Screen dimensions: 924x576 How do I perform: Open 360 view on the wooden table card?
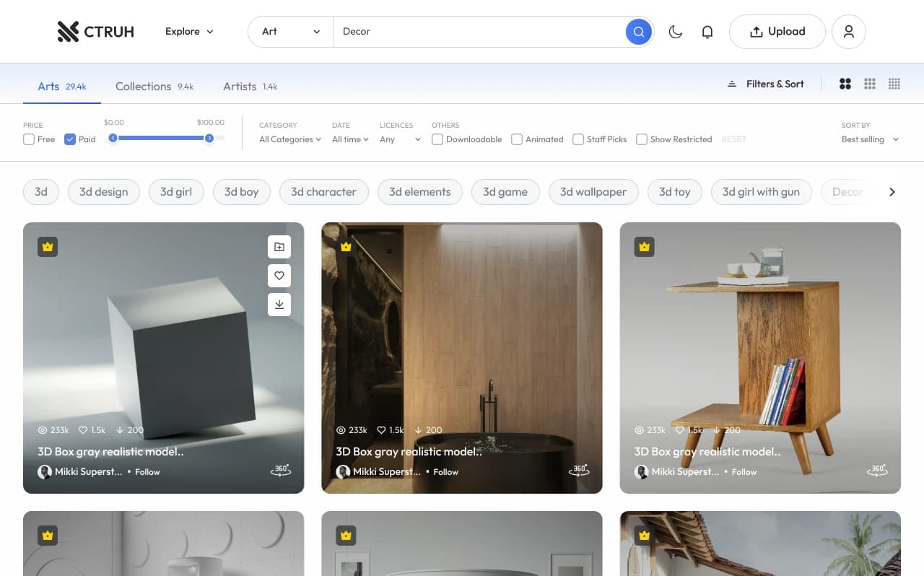tap(878, 470)
